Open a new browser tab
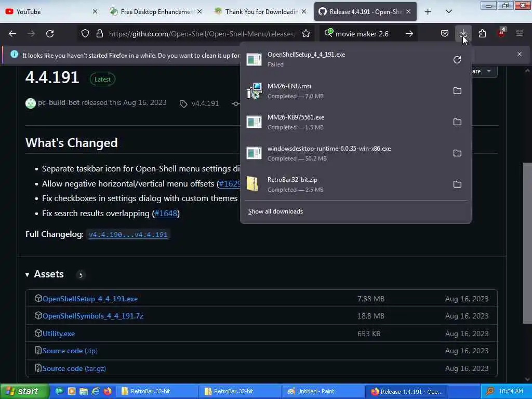 tap(428, 12)
